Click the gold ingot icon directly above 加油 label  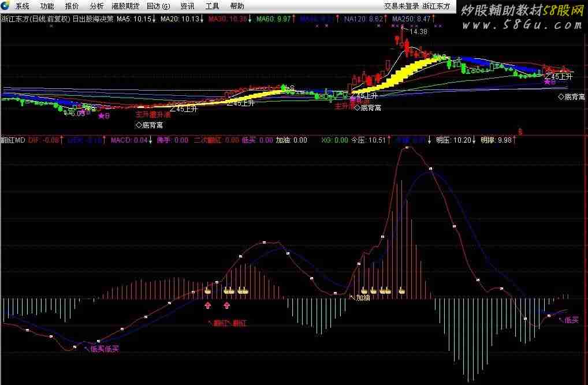pos(364,290)
